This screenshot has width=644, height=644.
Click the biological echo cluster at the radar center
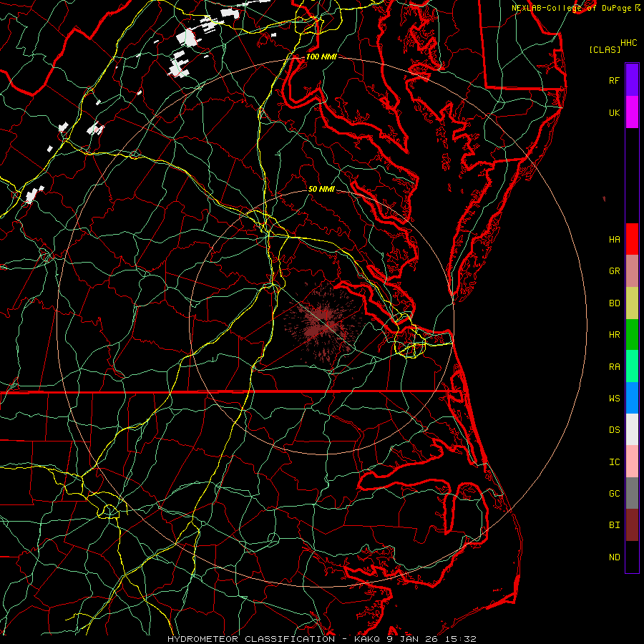[323, 323]
